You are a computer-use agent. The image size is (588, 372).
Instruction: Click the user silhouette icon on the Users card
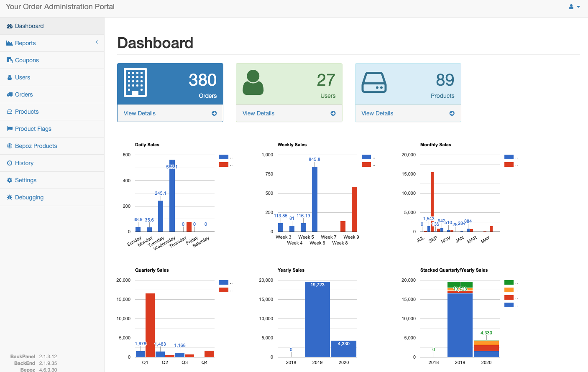(x=253, y=82)
